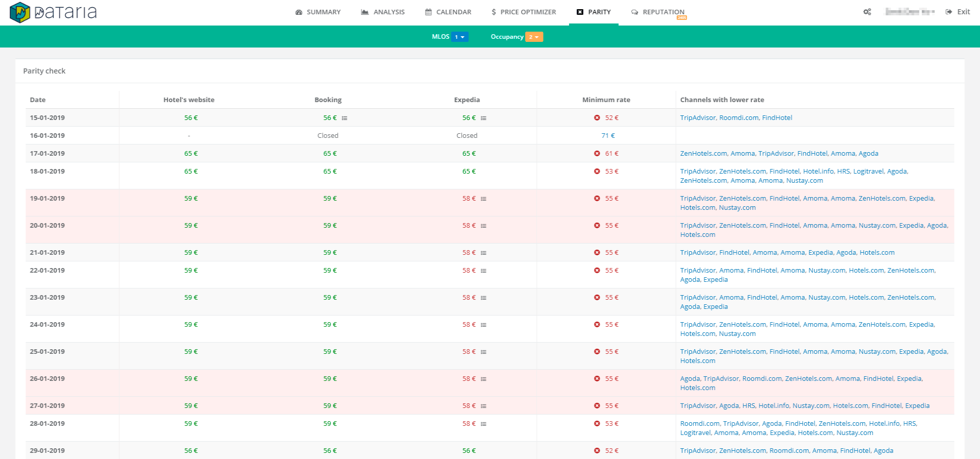Click the 61 € minimum rate for 17-01-2019
This screenshot has height=459, width=980.
click(x=612, y=153)
